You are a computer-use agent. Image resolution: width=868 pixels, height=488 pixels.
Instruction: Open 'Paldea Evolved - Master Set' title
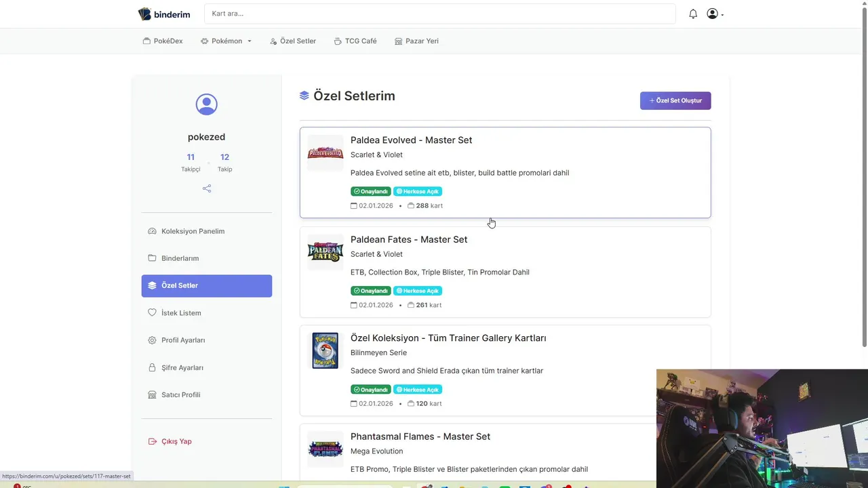point(411,140)
